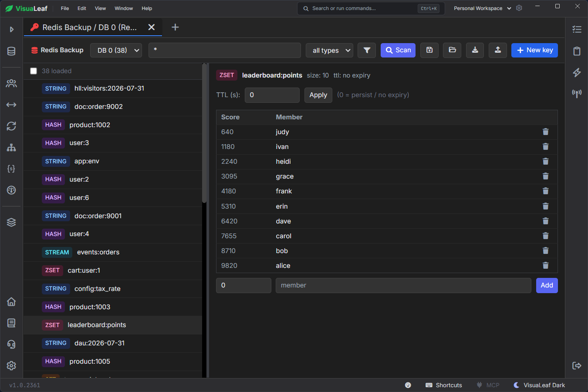Click the New key button
The image size is (588, 392).
pyautogui.click(x=534, y=51)
